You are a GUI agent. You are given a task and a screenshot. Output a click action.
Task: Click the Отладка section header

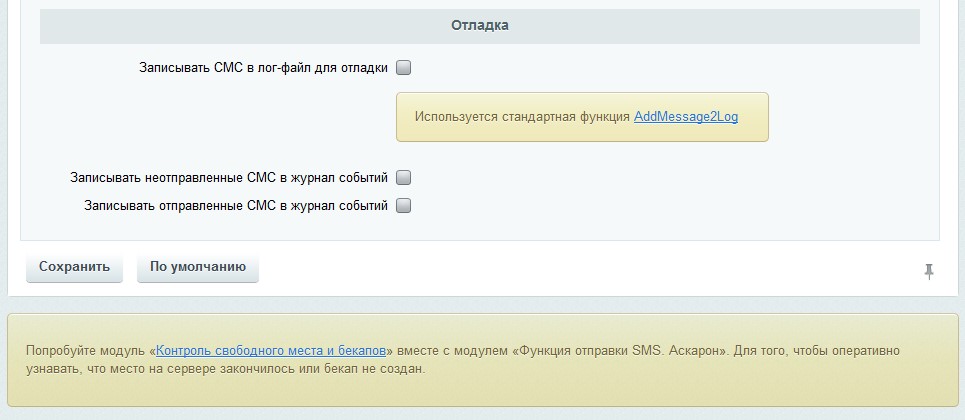(x=479, y=25)
